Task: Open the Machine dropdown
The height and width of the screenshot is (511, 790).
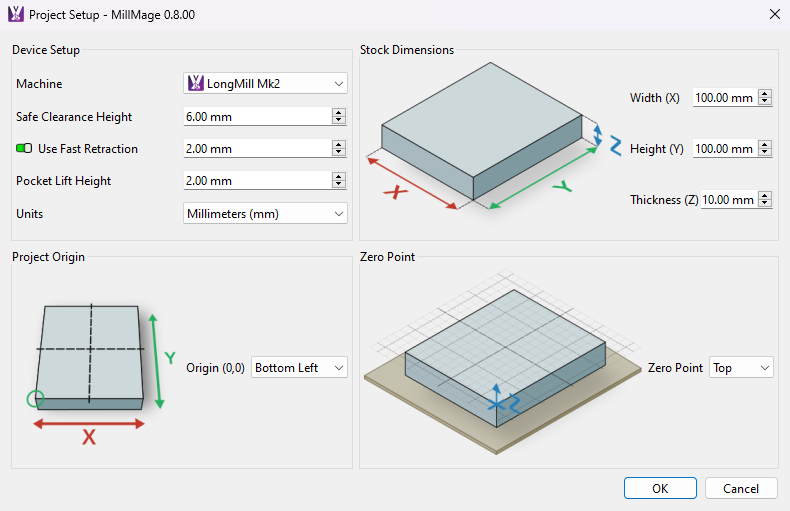Action: click(x=266, y=84)
